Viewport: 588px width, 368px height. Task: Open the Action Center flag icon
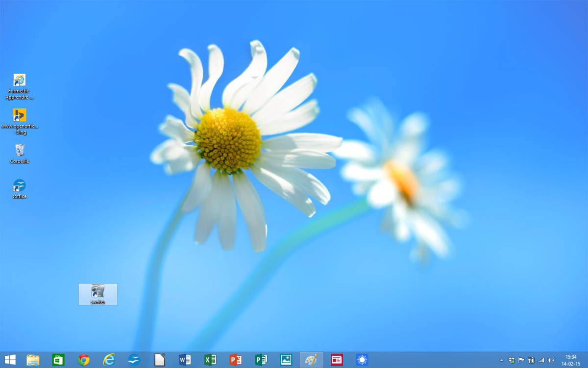tap(521, 360)
